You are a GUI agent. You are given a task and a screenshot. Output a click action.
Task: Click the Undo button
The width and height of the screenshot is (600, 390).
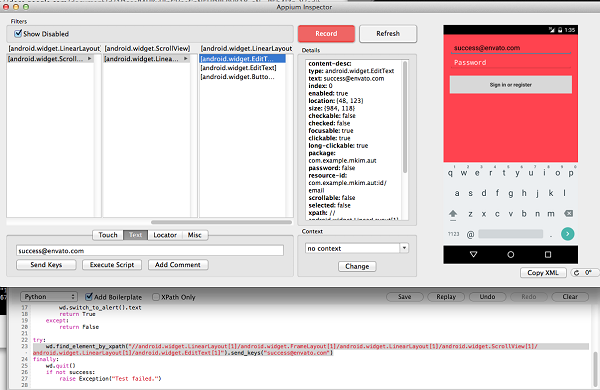point(487,297)
